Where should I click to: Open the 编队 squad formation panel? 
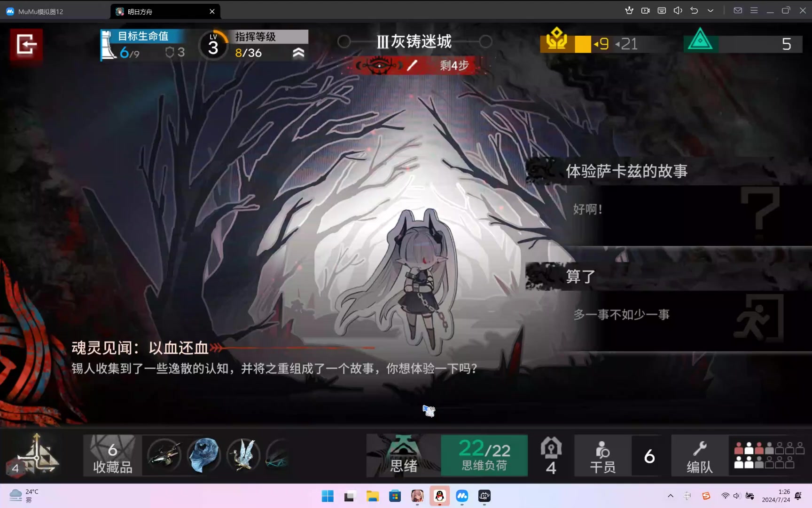click(700, 455)
